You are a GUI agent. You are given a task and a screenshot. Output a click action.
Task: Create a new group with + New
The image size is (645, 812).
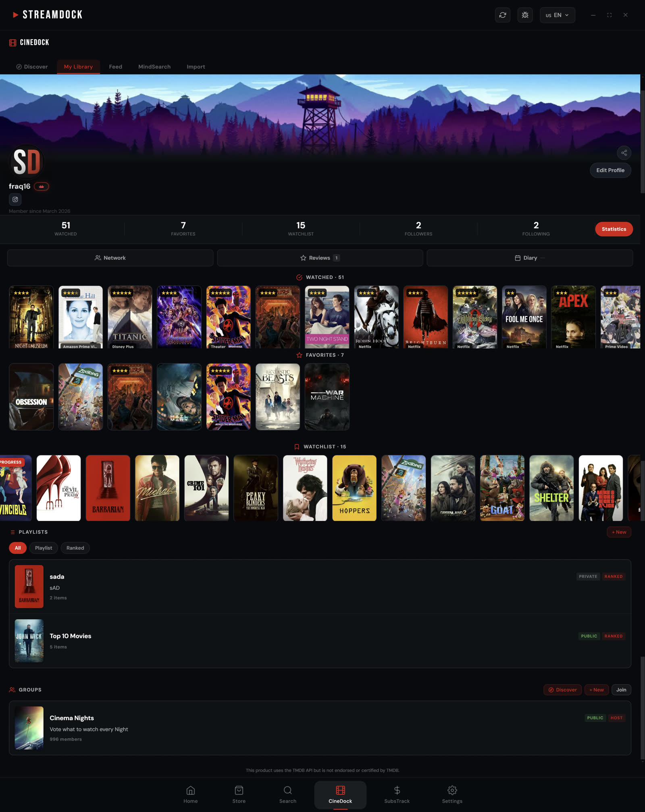(x=597, y=690)
